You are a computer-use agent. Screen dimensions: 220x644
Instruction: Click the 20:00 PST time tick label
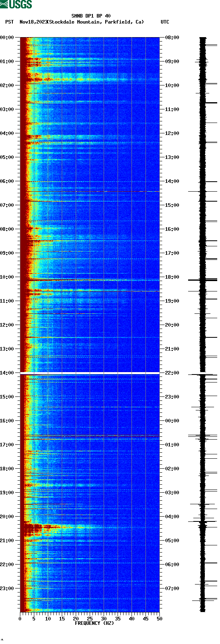[x=7, y=517]
